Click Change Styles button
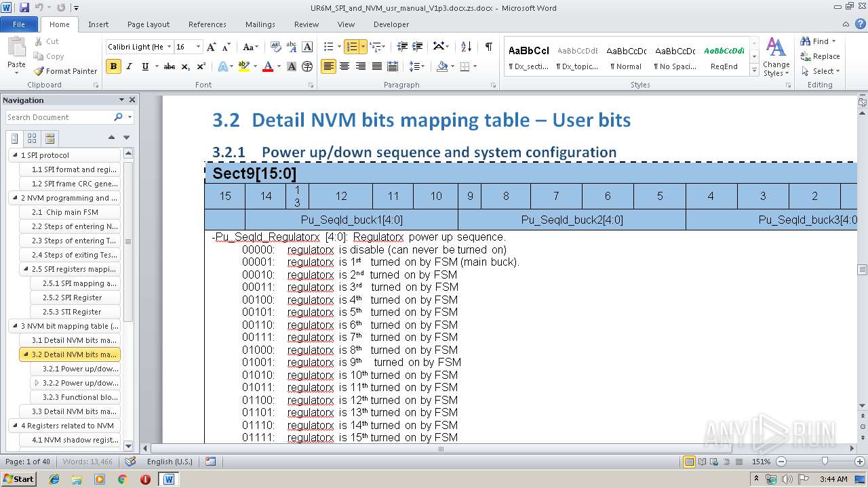This screenshot has width=868, height=488. (x=776, y=57)
